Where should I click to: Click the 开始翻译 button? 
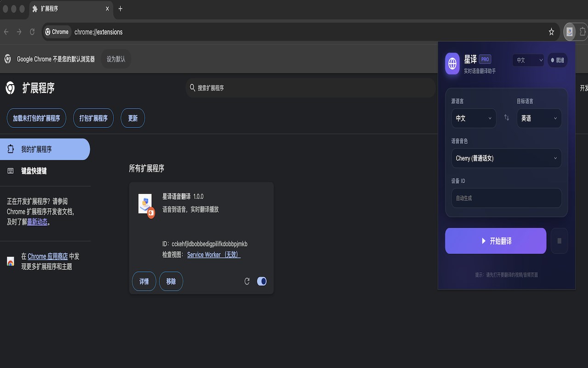click(x=496, y=241)
